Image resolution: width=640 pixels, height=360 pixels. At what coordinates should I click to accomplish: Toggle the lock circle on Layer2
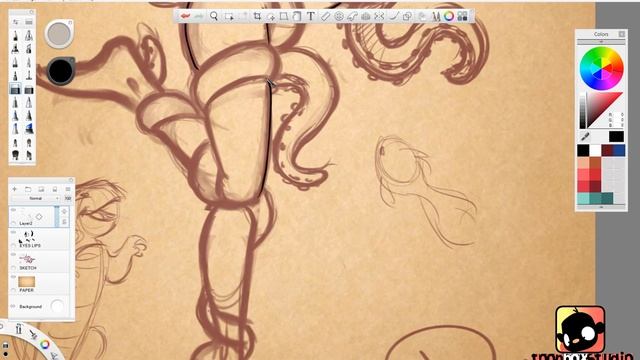pyautogui.click(x=13, y=223)
